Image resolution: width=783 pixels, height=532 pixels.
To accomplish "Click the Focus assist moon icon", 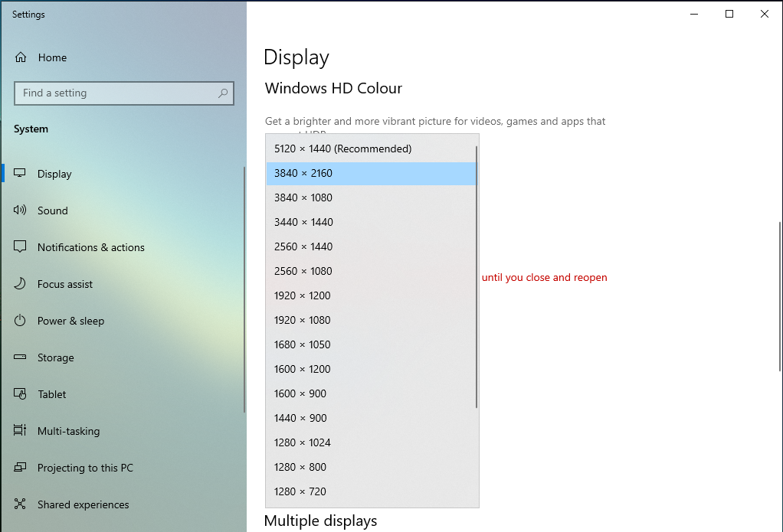I will 19,283.
